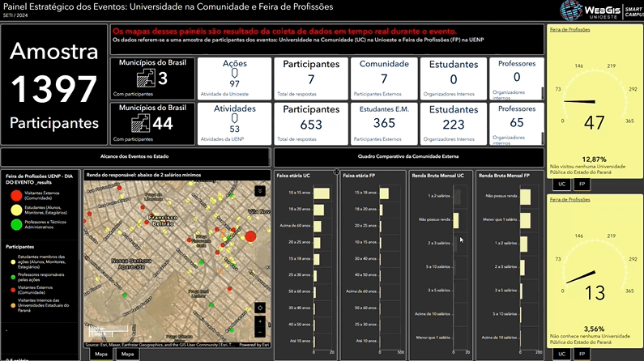This screenshot has height=361, width=644.
Task: Click the Renda Bruta Mensal FP chart title
Action: click(x=504, y=176)
